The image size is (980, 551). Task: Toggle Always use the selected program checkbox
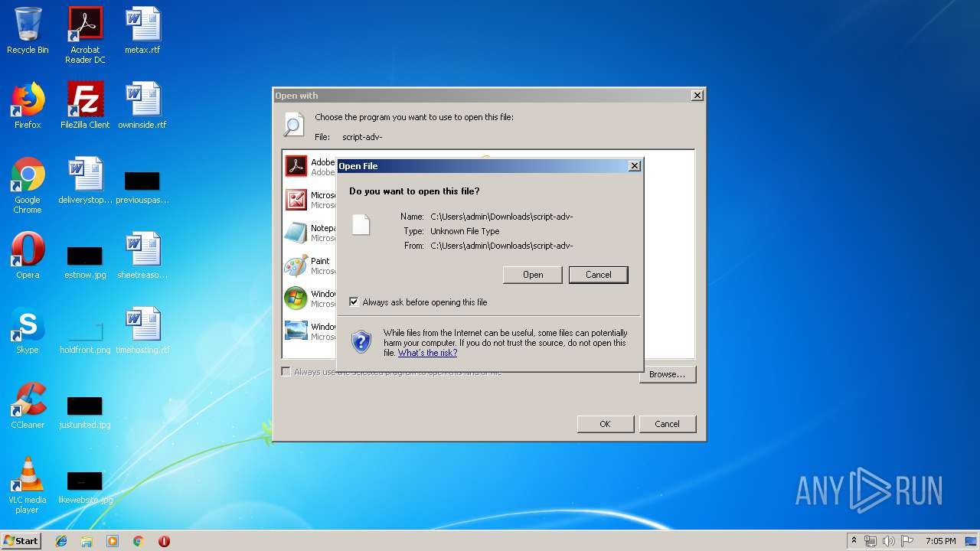click(x=286, y=372)
